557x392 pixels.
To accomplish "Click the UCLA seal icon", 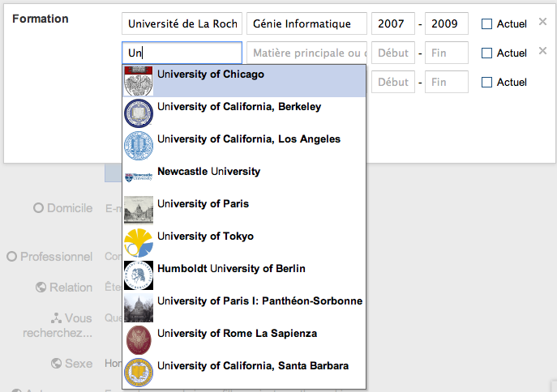I will click(139, 146).
